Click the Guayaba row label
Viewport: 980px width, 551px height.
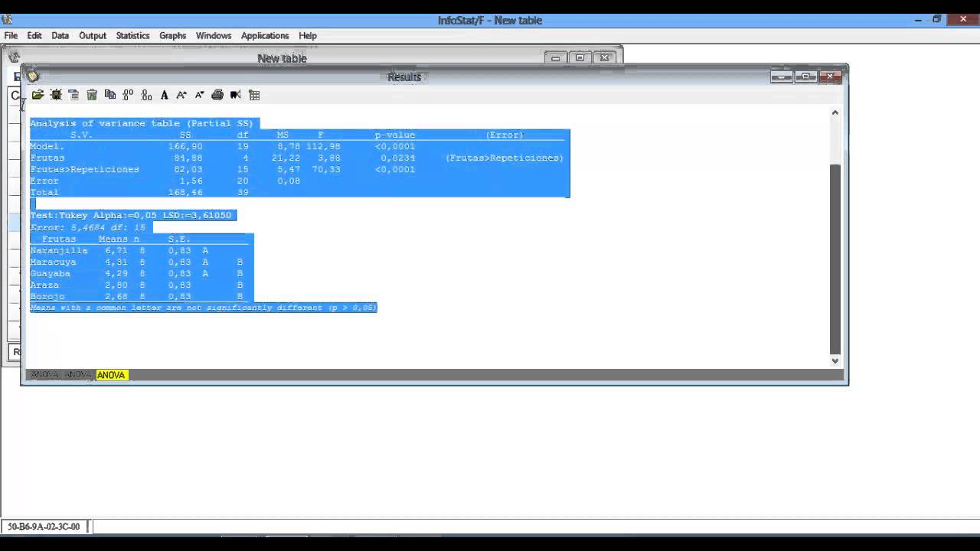point(50,273)
